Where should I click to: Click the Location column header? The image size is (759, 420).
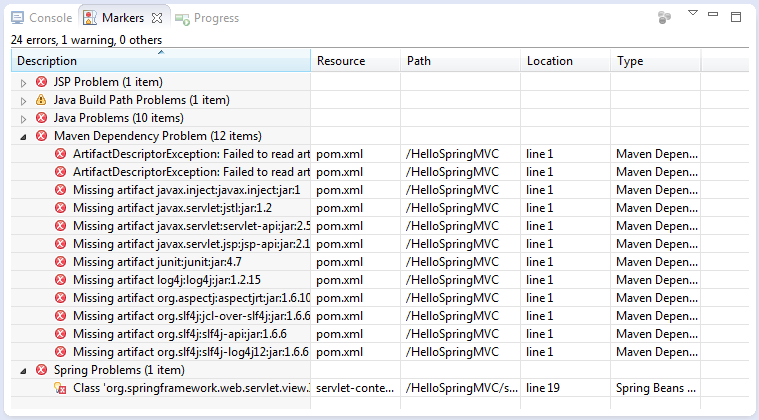point(565,61)
